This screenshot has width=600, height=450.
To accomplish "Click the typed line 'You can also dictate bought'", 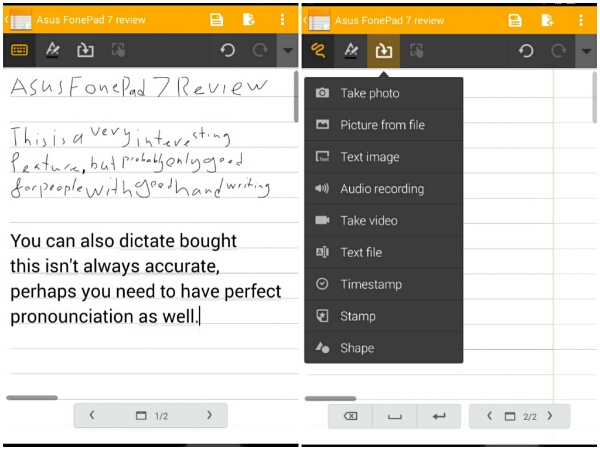I will 124,241.
